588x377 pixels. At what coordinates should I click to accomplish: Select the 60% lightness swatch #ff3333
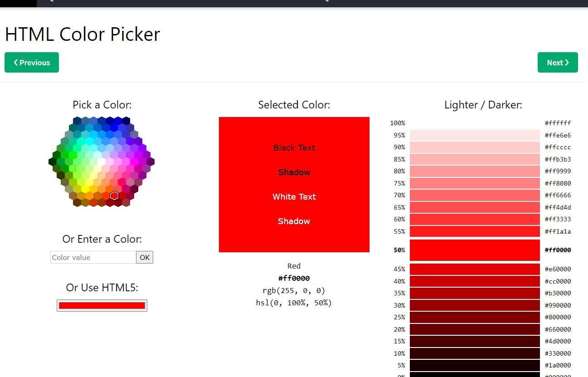click(475, 219)
